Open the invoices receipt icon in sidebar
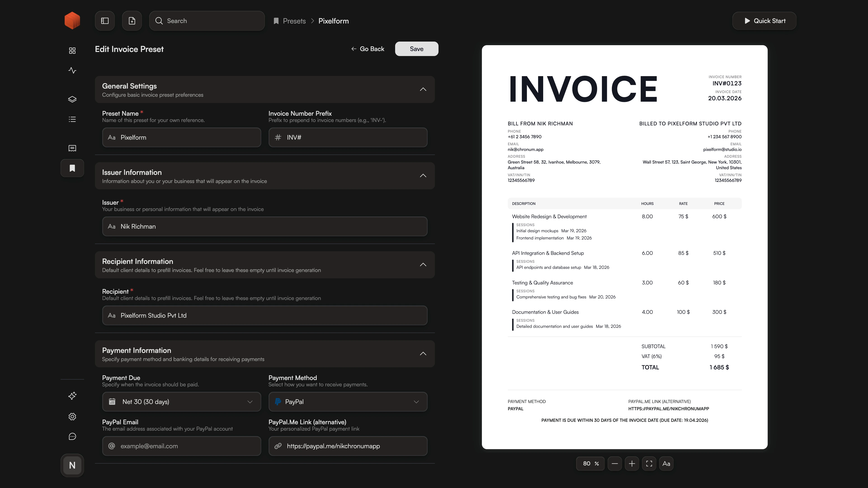 tap(72, 148)
